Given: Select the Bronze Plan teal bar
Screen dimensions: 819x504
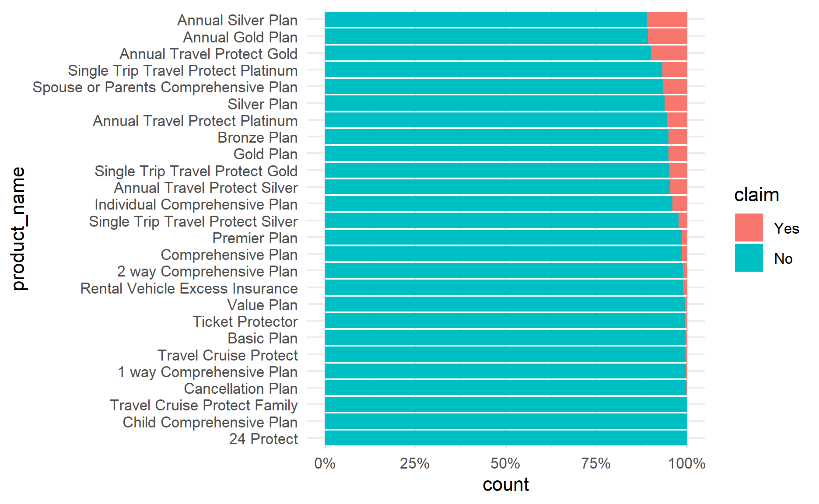Looking at the screenshot, I should pyautogui.click(x=497, y=137).
